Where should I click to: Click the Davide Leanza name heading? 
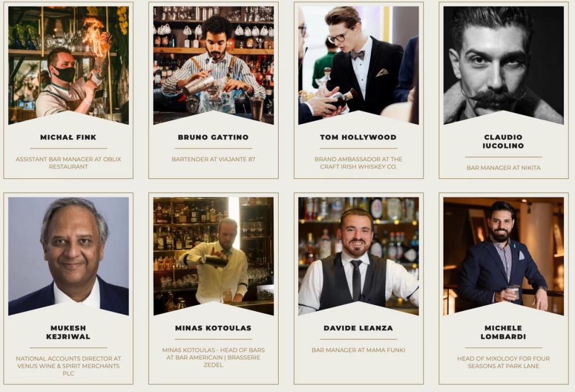click(x=358, y=328)
